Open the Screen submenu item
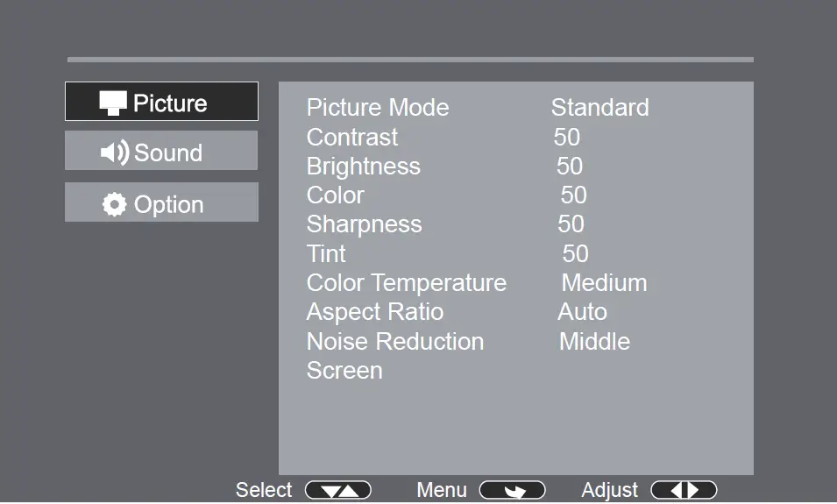Screen dimensions: 837x504 [x=344, y=371]
